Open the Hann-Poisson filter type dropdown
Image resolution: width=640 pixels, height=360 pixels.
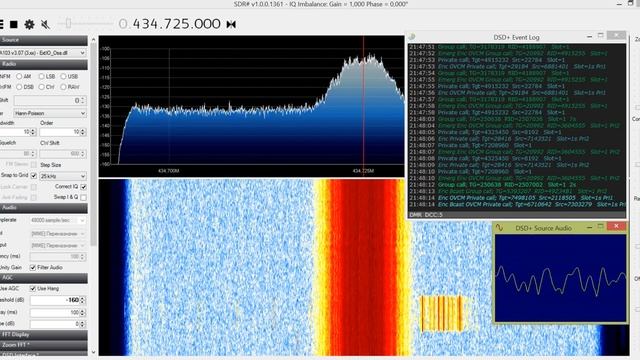point(50,113)
